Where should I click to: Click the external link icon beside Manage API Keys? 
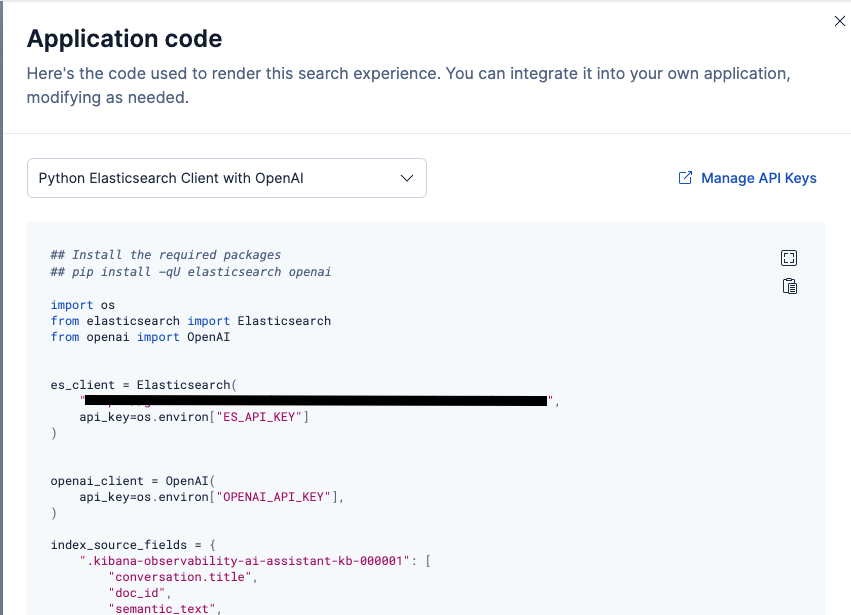685,178
